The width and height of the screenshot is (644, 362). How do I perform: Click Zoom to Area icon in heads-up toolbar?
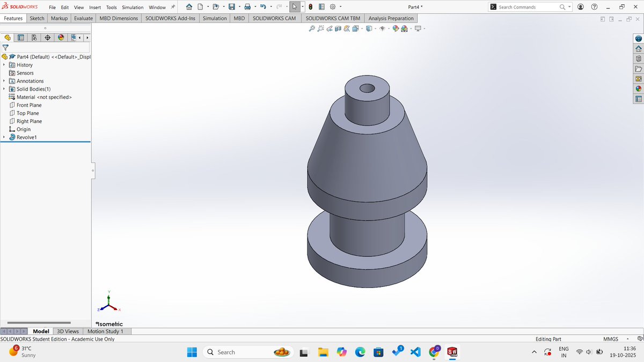321,28
